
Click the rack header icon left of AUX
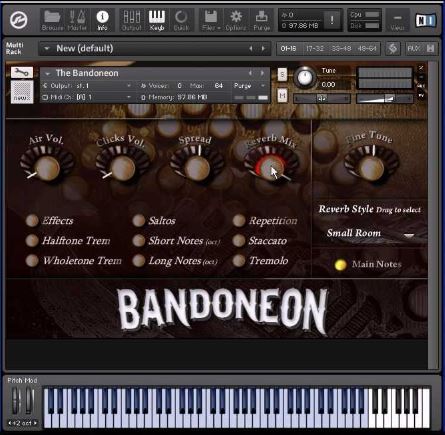pyautogui.click(x=393, y=48)
